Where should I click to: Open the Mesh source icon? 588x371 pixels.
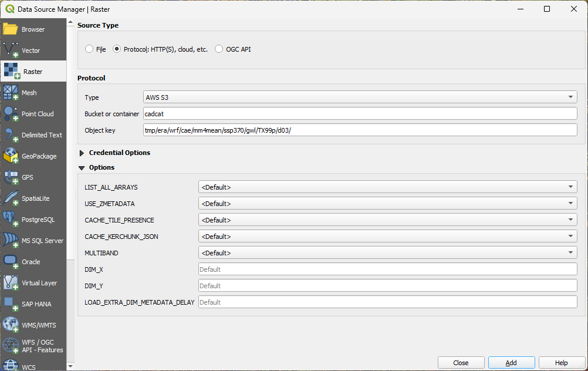click(x=11, y=93)
